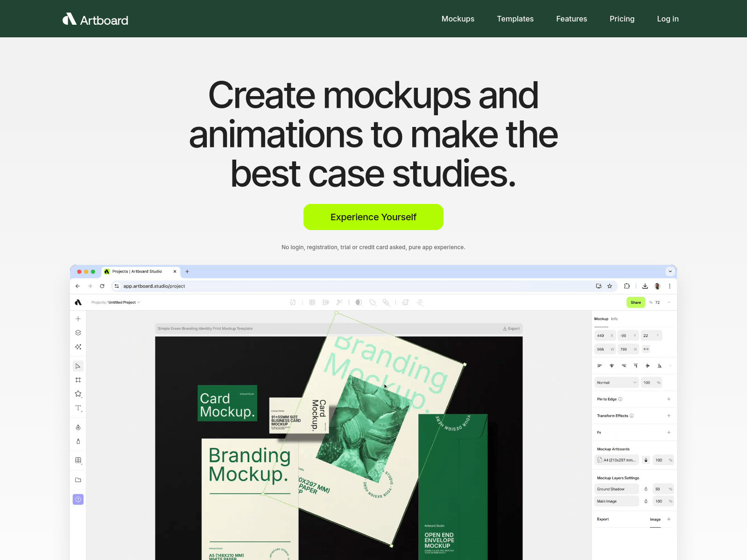Select the pointer select tool
This screenshot has width=747, height=560.
coord(78,366)
